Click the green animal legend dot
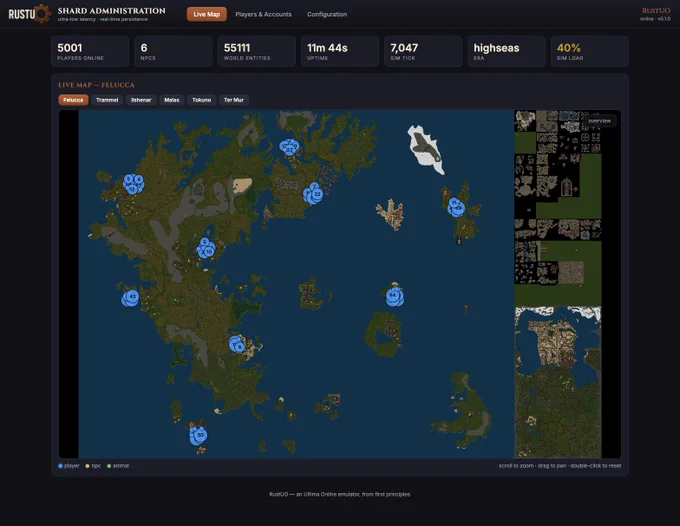This screenshot has width=680, height=526. tap(109, 466)
